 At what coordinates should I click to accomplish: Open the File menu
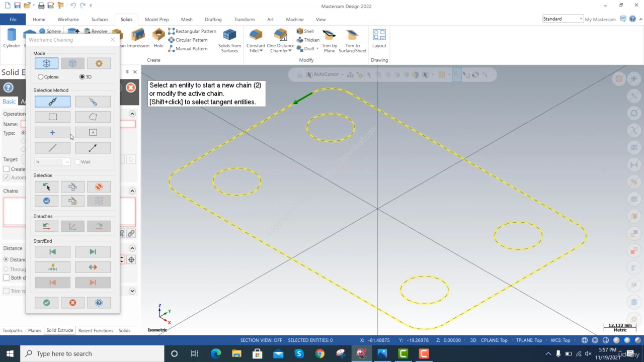[x=13, y=20]
